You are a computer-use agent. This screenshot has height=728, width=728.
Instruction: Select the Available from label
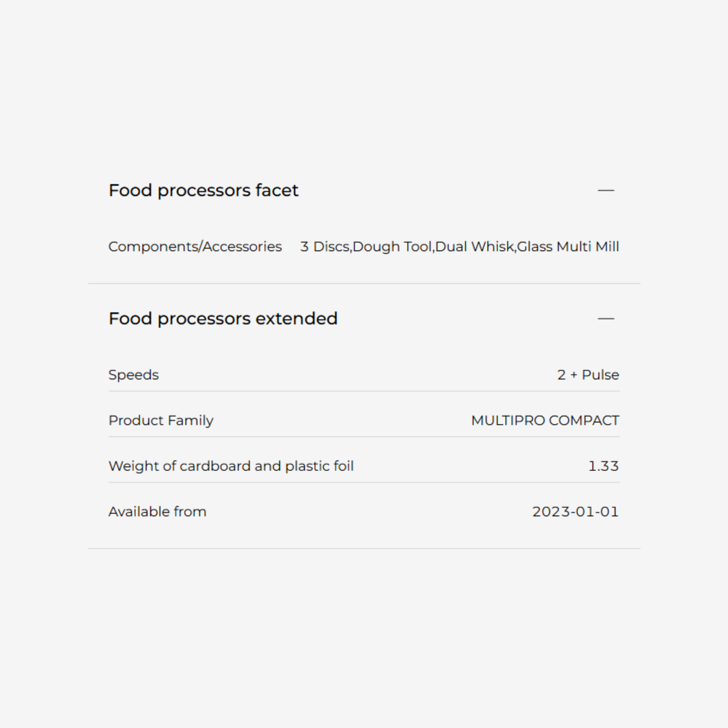[x=157, y=512]
